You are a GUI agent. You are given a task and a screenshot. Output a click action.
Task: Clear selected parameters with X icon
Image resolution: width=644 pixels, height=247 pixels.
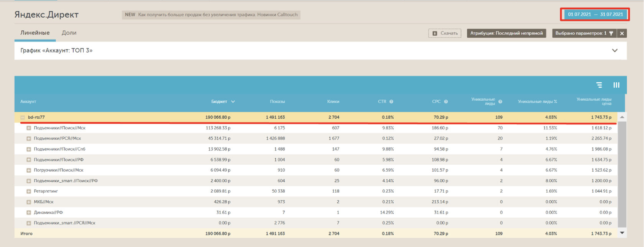click(622, 33)
